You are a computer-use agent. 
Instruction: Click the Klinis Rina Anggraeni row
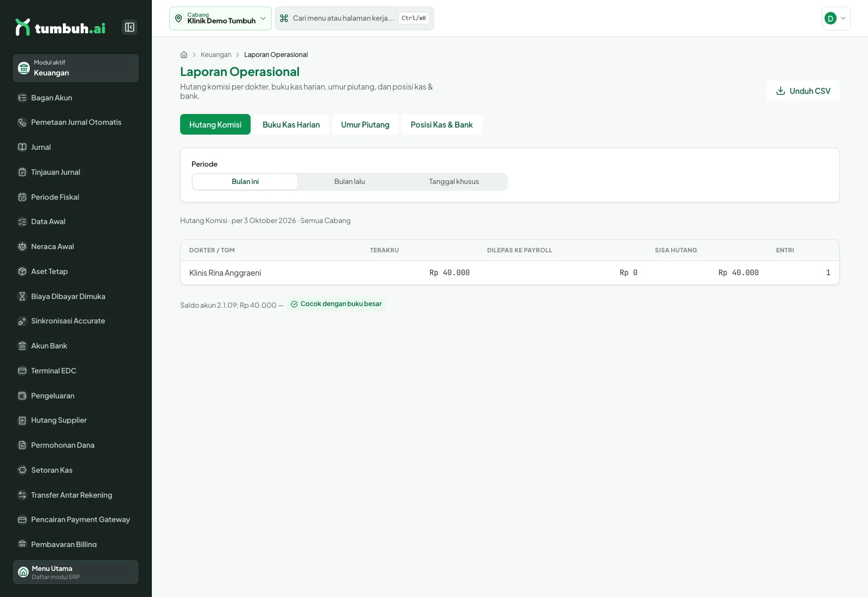coord(510,273)
